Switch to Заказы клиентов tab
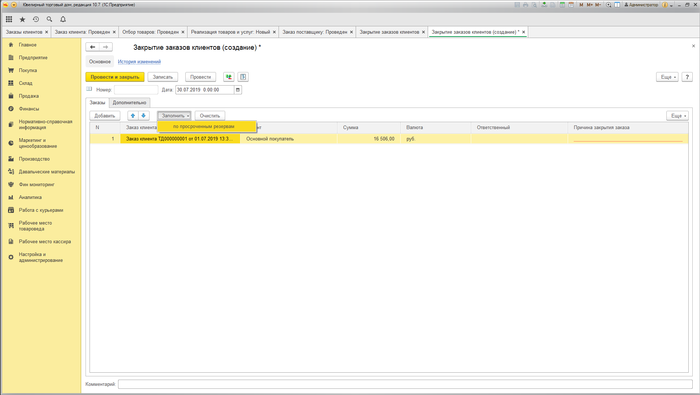The image size is (700, 395). point(24,32)
